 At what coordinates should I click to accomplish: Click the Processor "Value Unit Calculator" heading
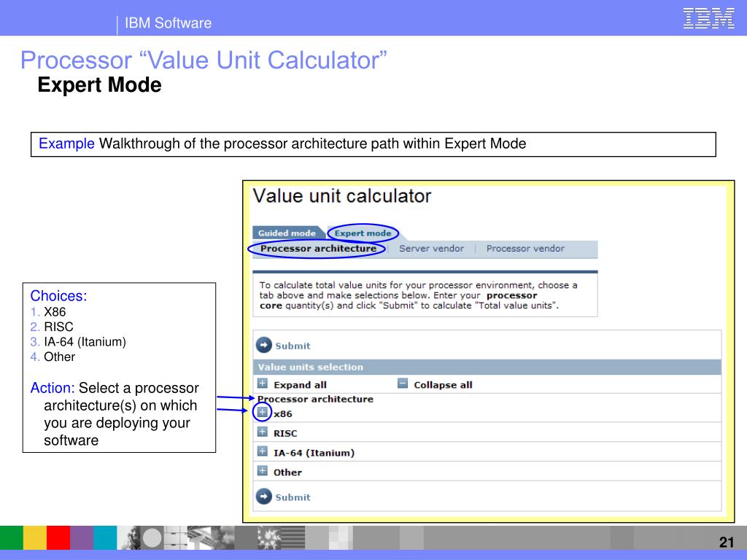coord(204,60)
